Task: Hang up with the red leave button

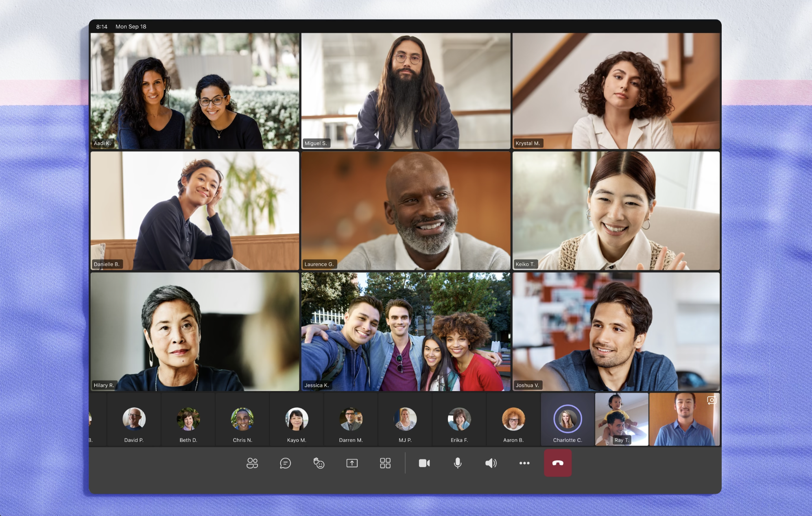Action: coord(558,463)
